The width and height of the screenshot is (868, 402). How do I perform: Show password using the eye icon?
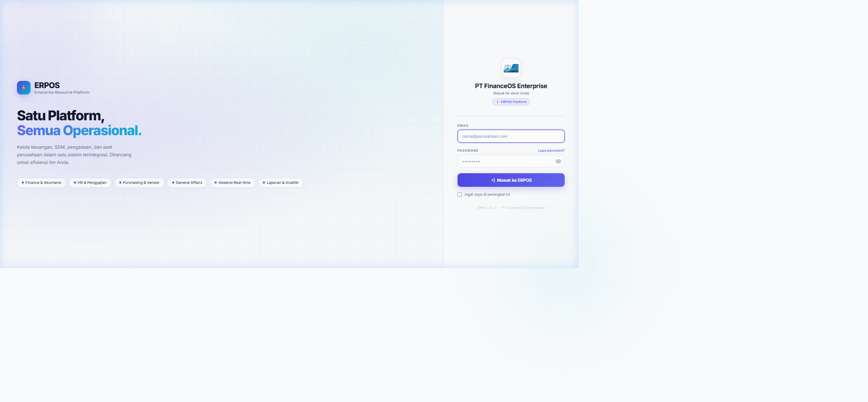(x=558, y=161)
